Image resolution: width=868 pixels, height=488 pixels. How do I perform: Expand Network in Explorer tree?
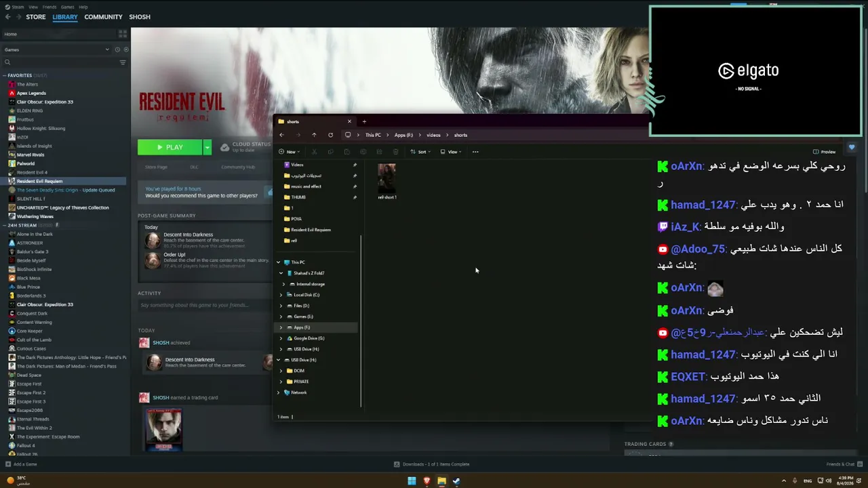(x=278, y=392)
